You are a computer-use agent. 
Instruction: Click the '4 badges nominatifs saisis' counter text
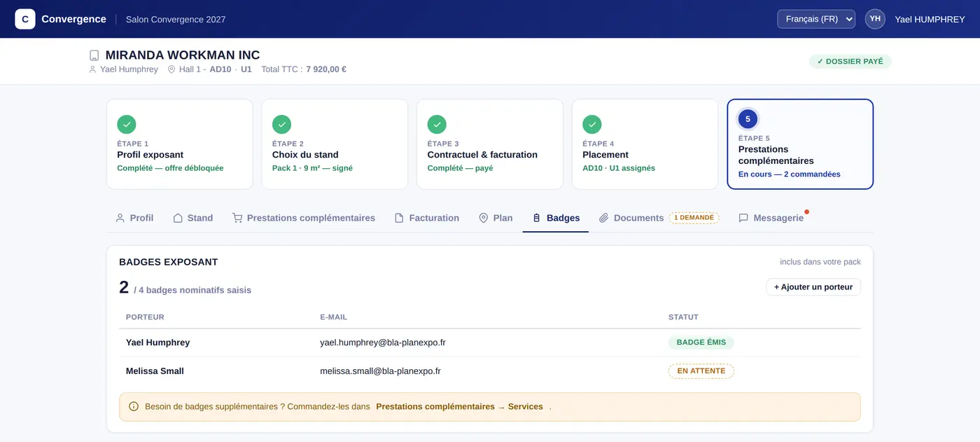click(195, 290)
